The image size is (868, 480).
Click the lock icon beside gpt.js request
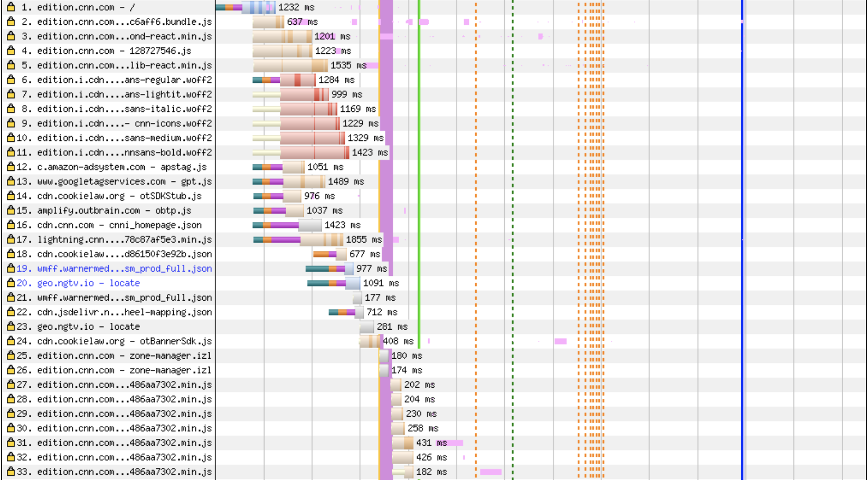(11, 181)
